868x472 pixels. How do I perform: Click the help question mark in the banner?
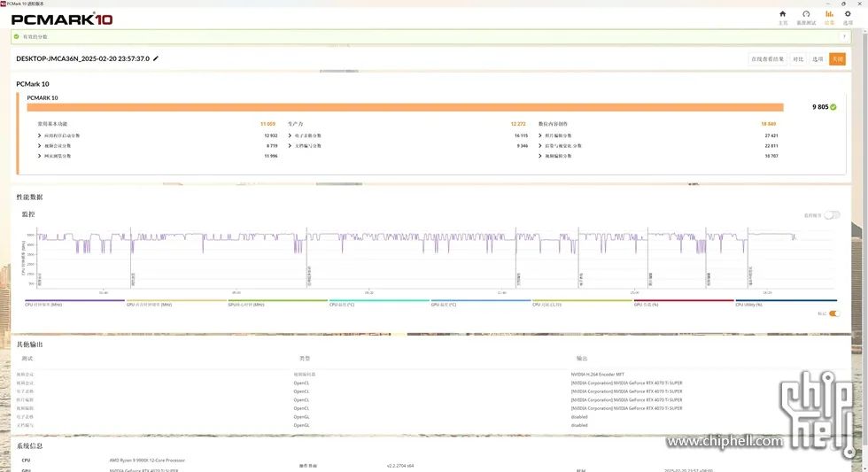pyautogui.click(x=844, y=36)
